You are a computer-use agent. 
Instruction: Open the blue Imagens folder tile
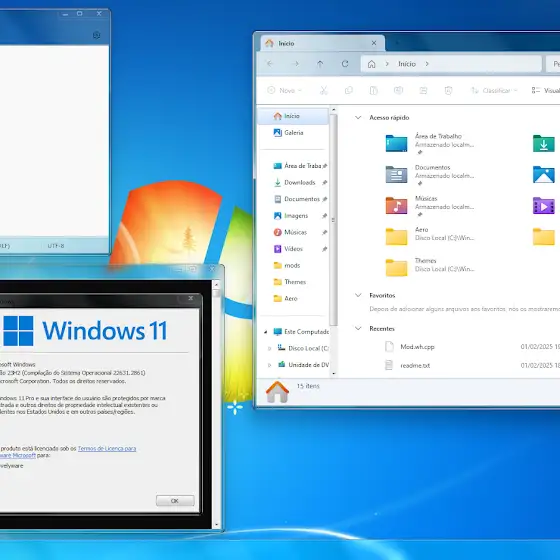pyautogui.click(x=544, y=174)
